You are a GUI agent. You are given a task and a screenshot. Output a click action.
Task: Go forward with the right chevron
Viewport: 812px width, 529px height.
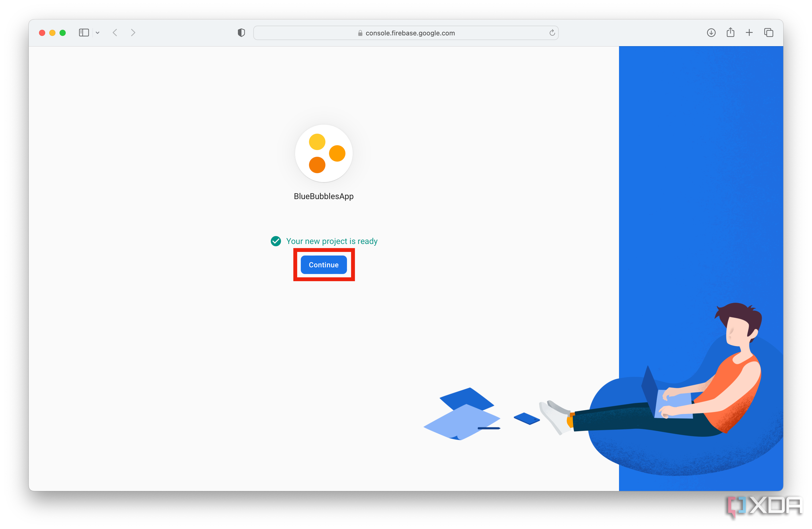133,33
